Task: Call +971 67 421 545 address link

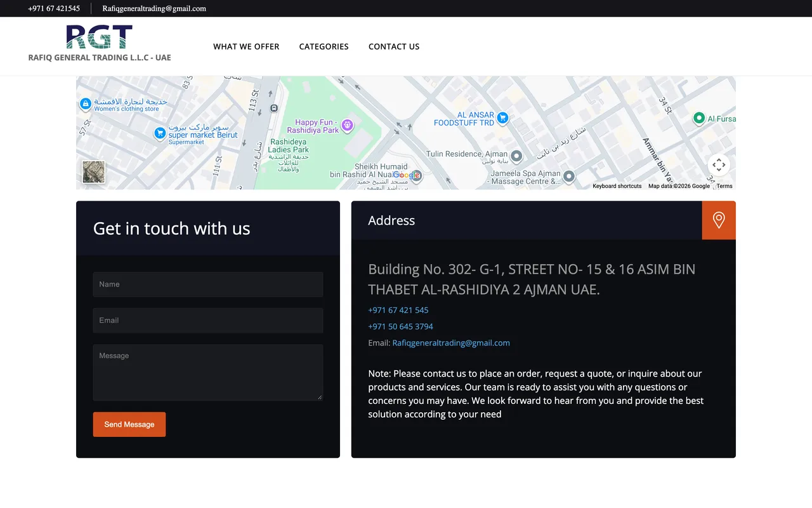Action: tap(398, 311)
